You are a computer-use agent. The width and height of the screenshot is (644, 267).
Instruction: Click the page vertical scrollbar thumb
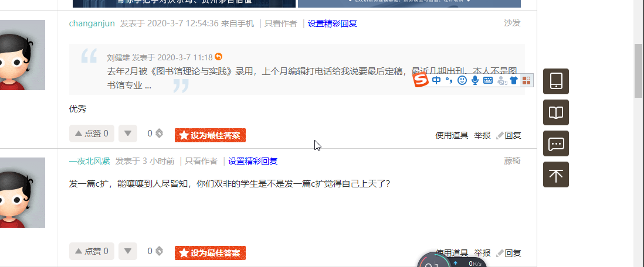[639, 70]
